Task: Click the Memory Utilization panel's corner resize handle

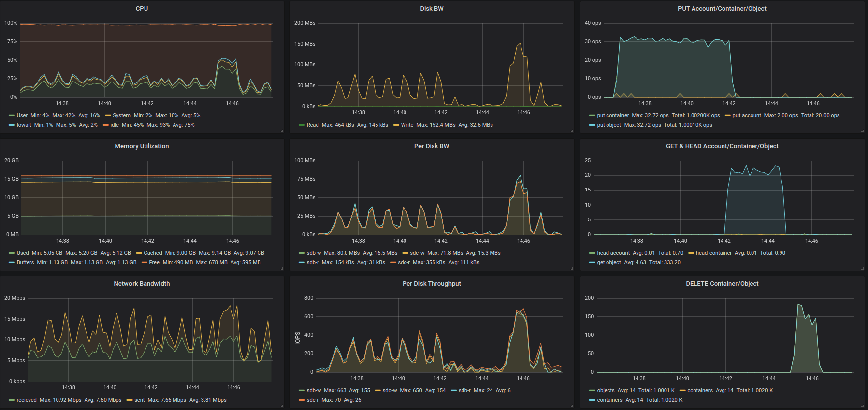Action: 282,269
